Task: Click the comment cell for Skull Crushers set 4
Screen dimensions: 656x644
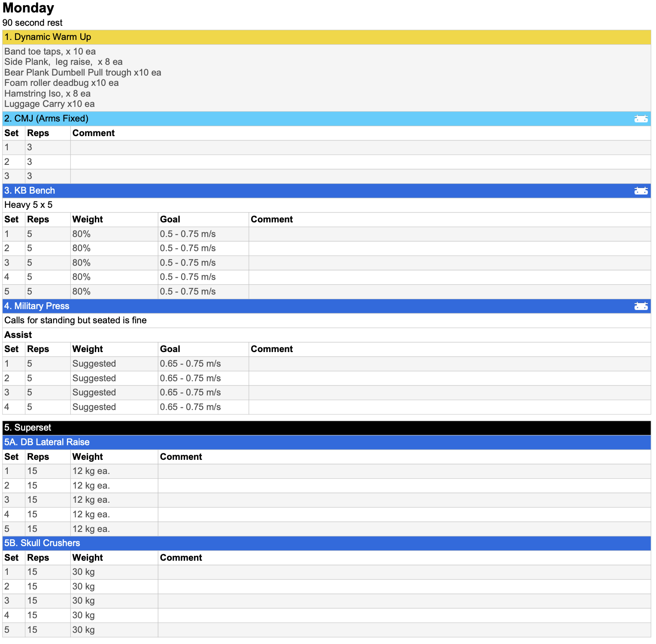Action: click(404, 615)
